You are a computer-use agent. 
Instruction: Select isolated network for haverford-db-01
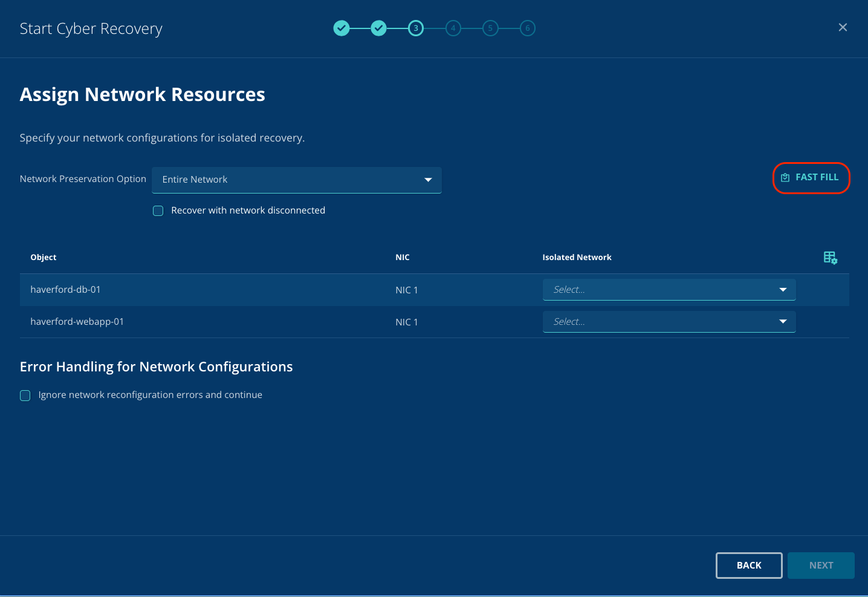(669, 290)
